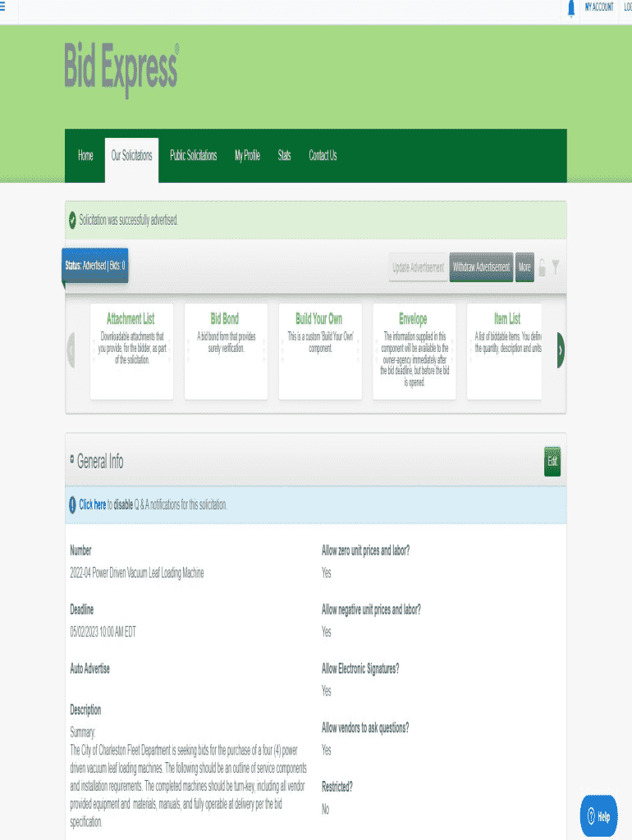Viewport: 632px width, 840px height.
Task: Click the 'Restricted?' label
Action: [337, 787]
